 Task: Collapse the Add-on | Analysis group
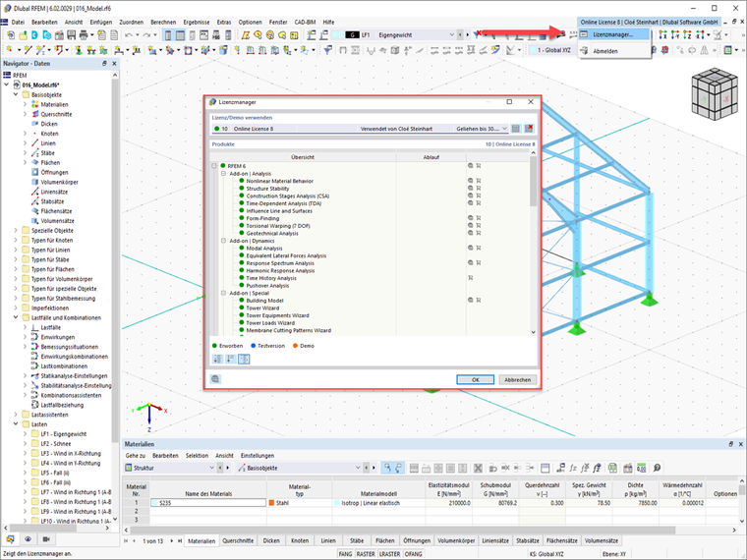click(x=223, y=173)
